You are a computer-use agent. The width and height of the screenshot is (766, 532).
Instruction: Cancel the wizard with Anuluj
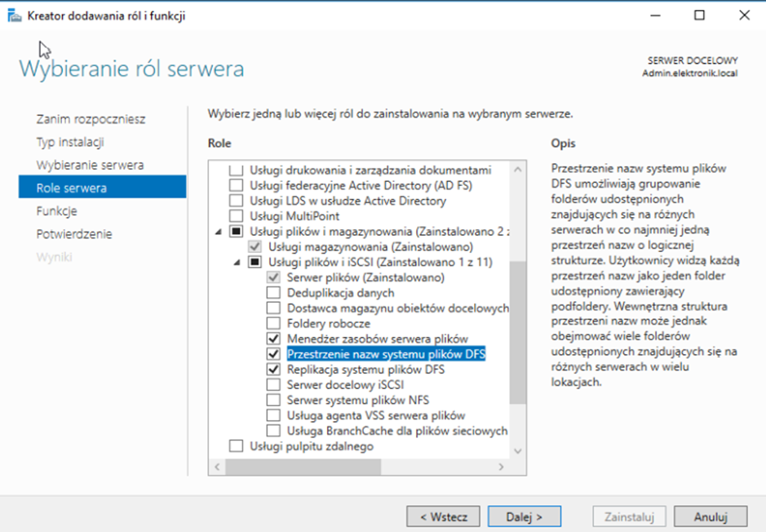(715, 516)
